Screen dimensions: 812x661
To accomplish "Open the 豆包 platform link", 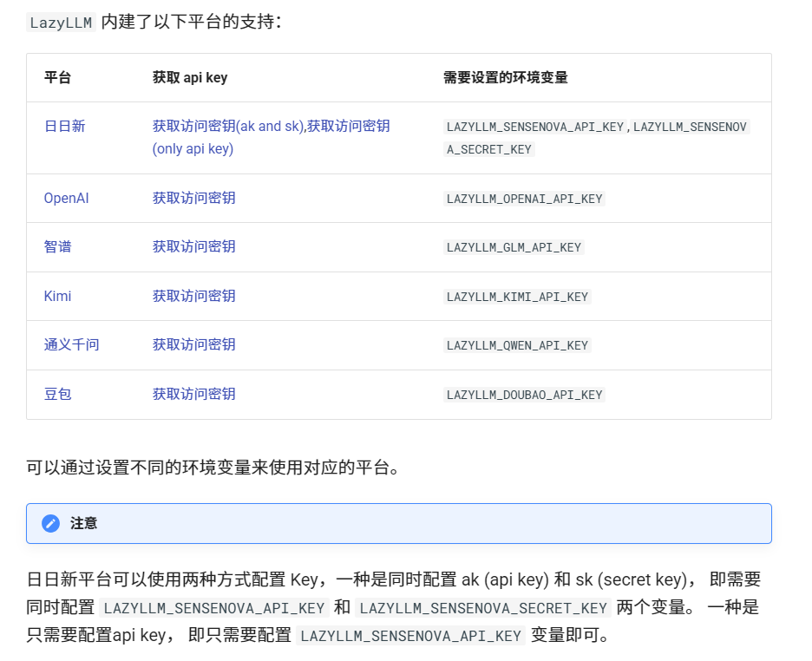I will (57, 394).
